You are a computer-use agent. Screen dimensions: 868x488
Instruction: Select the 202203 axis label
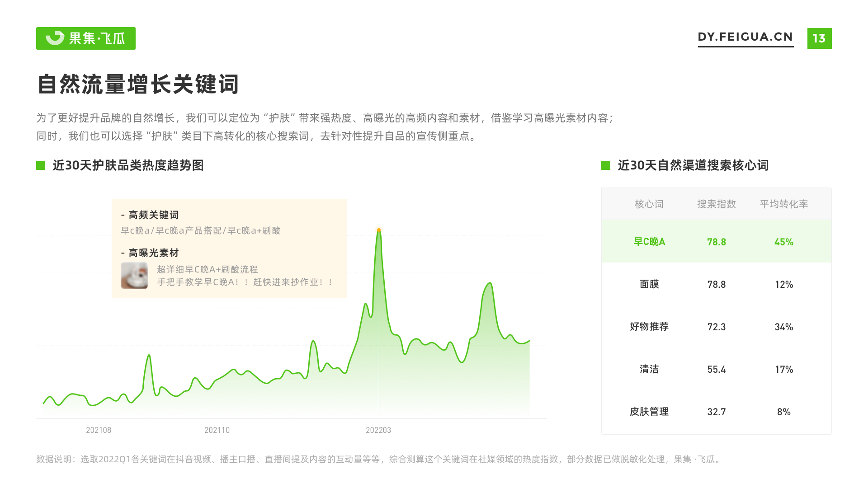coord(378,430)
